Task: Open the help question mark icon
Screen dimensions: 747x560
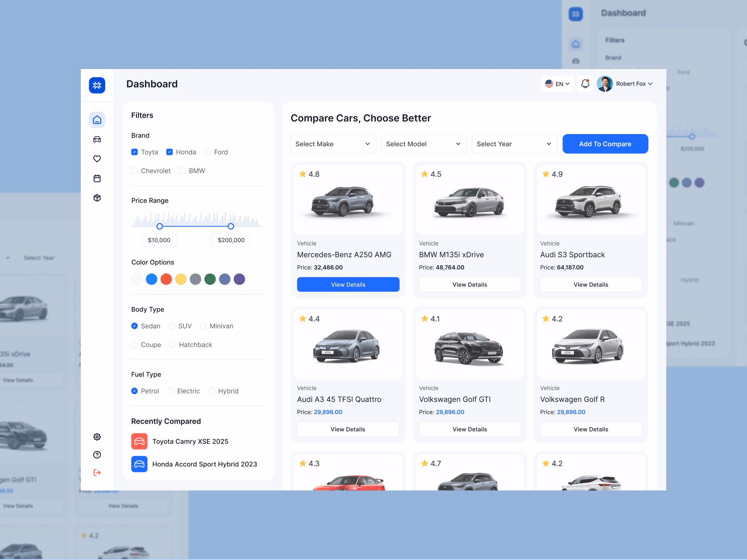Action: pyautogui.click(x=97, y=455)
